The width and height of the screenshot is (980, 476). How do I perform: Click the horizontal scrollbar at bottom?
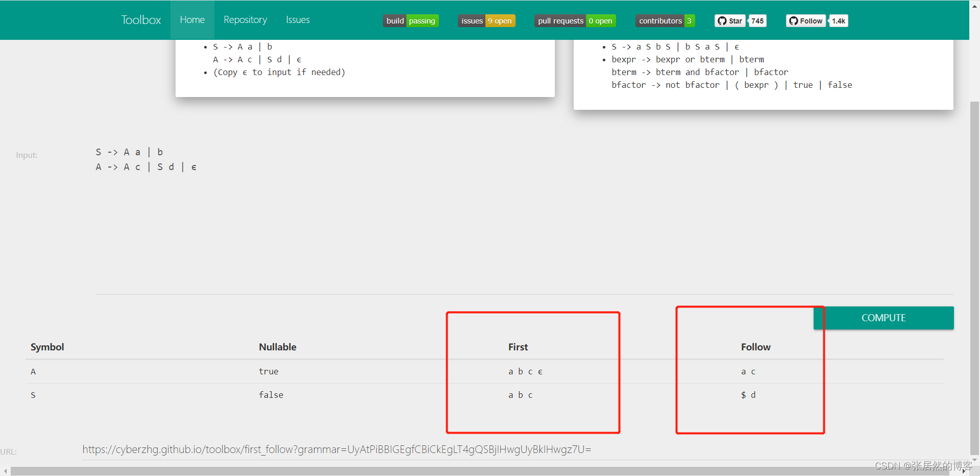click(480, 471)
